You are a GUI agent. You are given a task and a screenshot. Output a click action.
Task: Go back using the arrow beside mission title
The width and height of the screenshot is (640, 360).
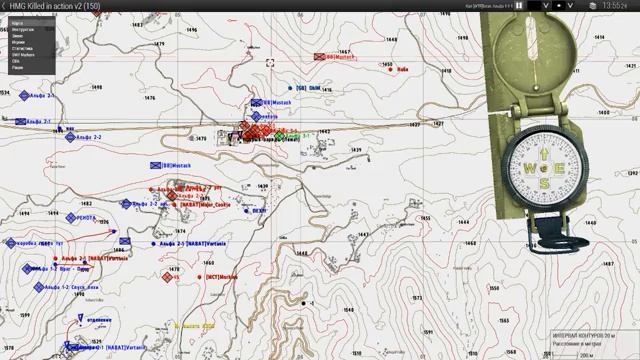(x=4, y=6)
